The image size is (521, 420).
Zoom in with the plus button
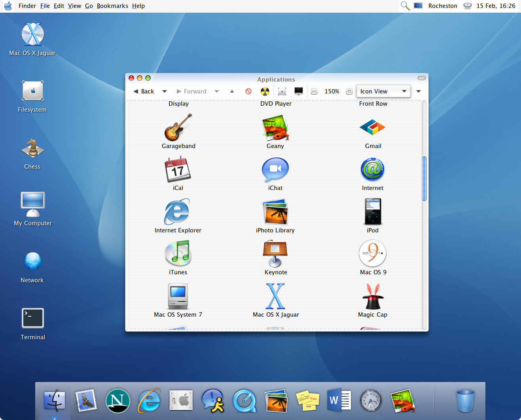pyautogui.click(x=349, y=91)
